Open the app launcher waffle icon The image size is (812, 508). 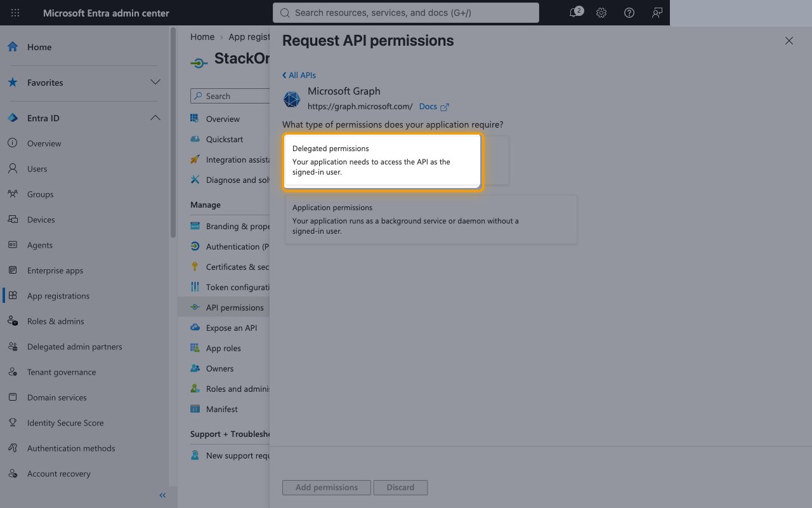click(x=15, y=13)
